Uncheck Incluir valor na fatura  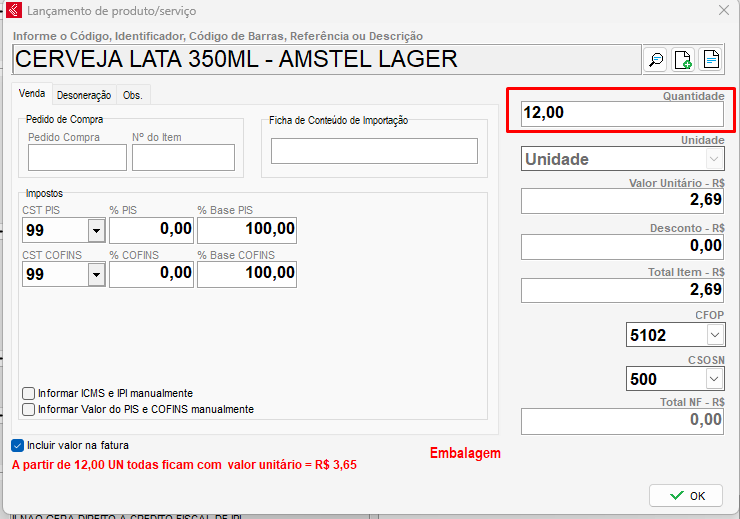[17, 445]
